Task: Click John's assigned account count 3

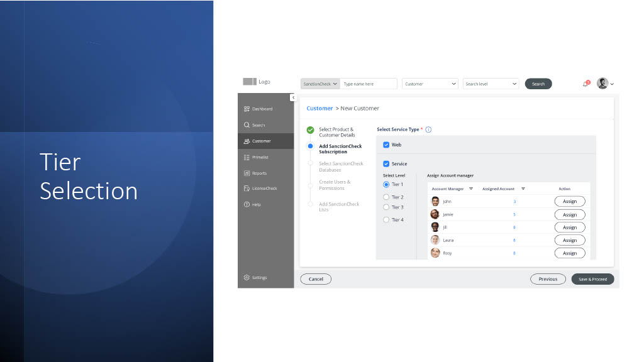Action: point(514,202)
